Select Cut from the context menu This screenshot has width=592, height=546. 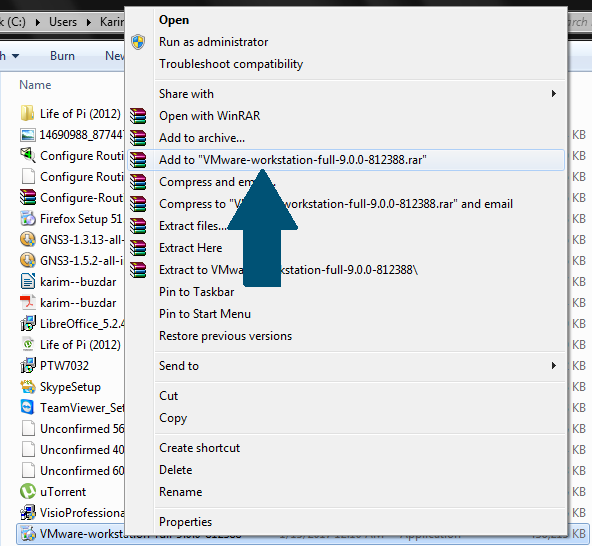click(345, 396)
